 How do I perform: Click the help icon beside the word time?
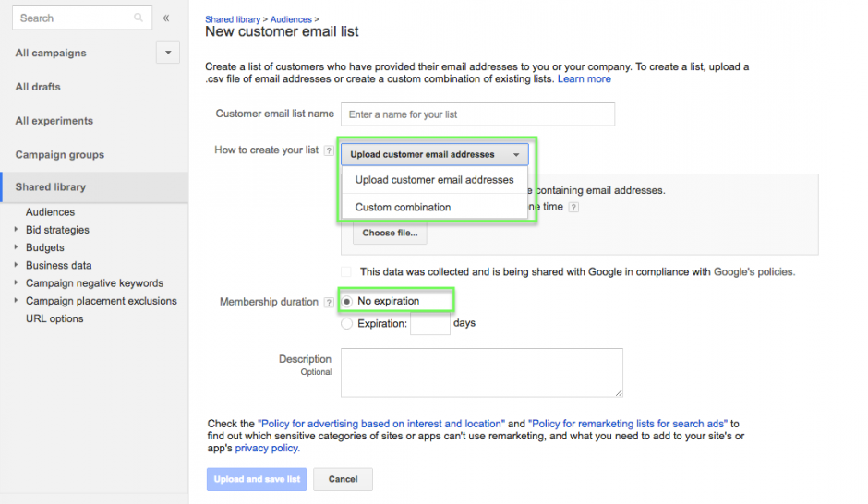[574, 207]
